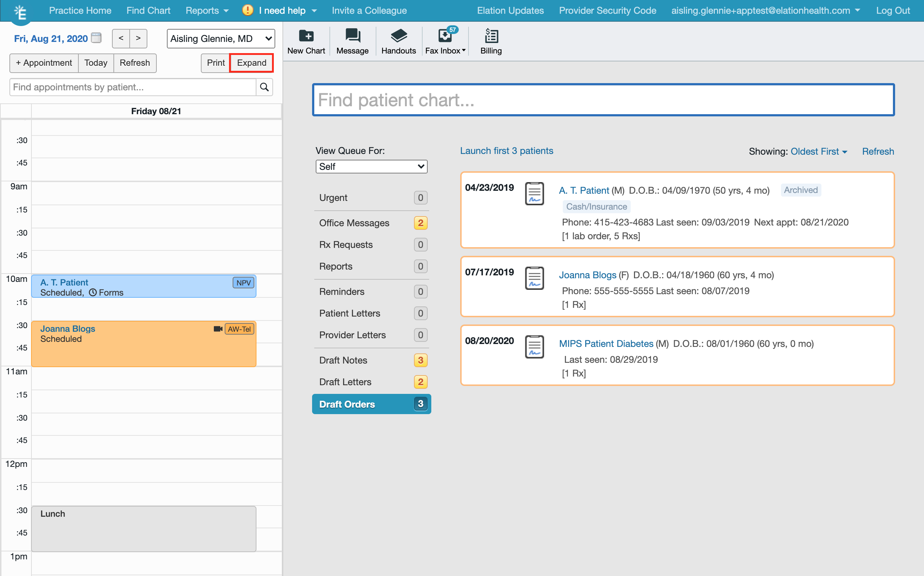Image resolution: width=924 pixels, height=576 pixels.
Task: Change the View Queue For selector from Self
Action: pyautogui.click(x=371, y=167)
